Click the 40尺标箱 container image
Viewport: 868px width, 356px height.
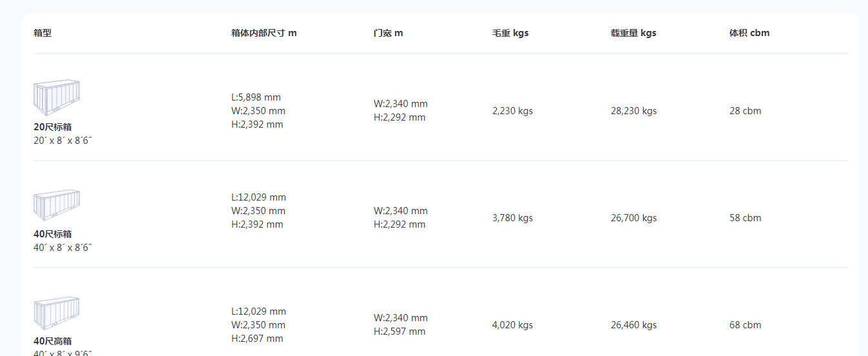coord(57,205)
